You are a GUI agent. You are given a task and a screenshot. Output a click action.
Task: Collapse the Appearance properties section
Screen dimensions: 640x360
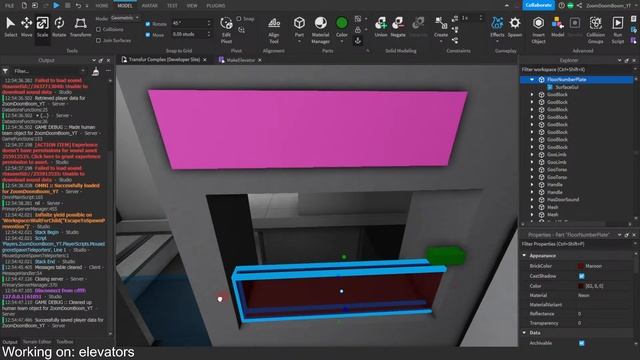(524, 256)
